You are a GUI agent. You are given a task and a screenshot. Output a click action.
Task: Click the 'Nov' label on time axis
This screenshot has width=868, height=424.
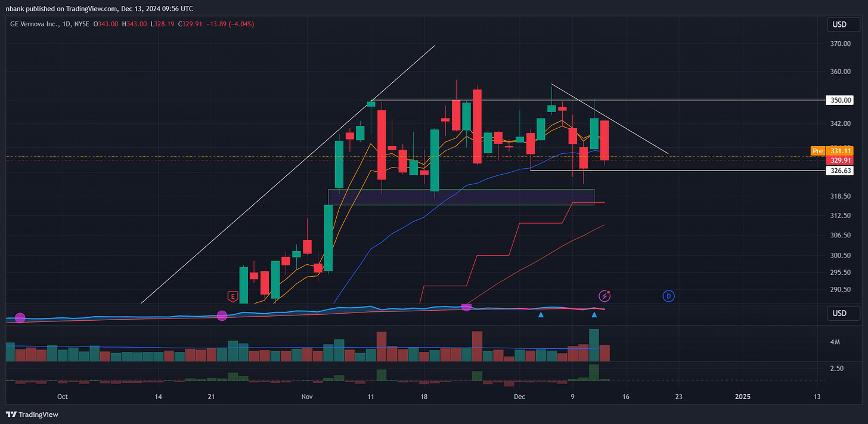pyautogui.click(x=306, y=397)
